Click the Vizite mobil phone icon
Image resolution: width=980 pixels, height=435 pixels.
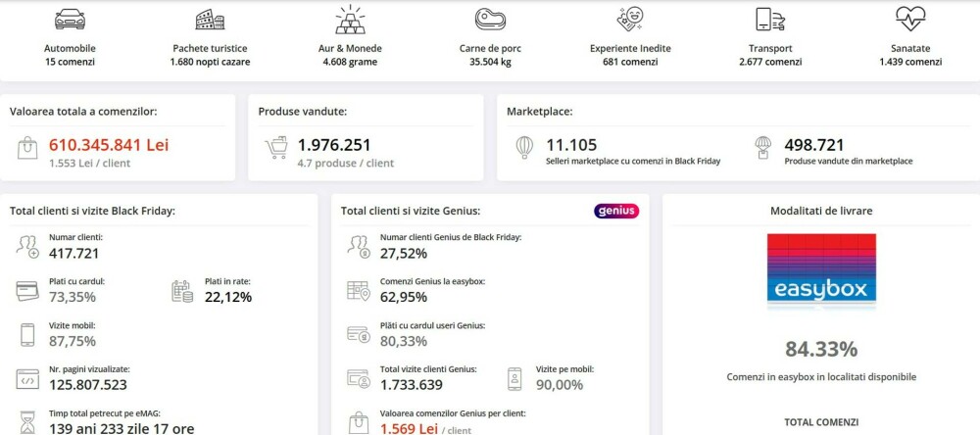point(27,333)
